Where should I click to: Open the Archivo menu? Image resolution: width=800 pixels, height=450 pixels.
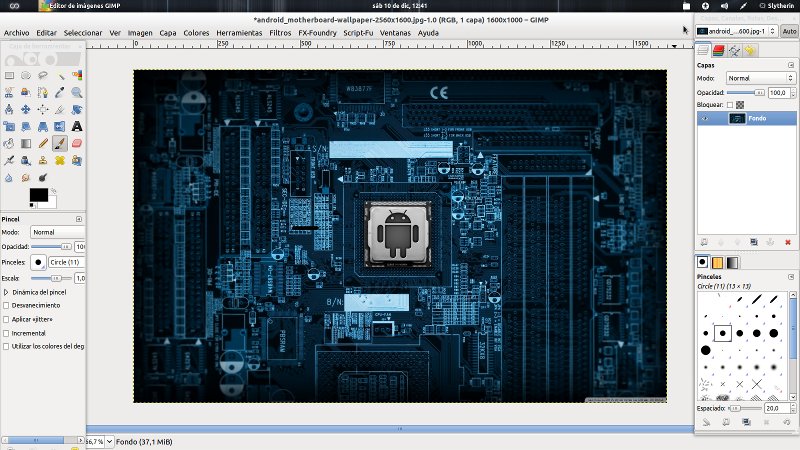click(x=16, y=33)
